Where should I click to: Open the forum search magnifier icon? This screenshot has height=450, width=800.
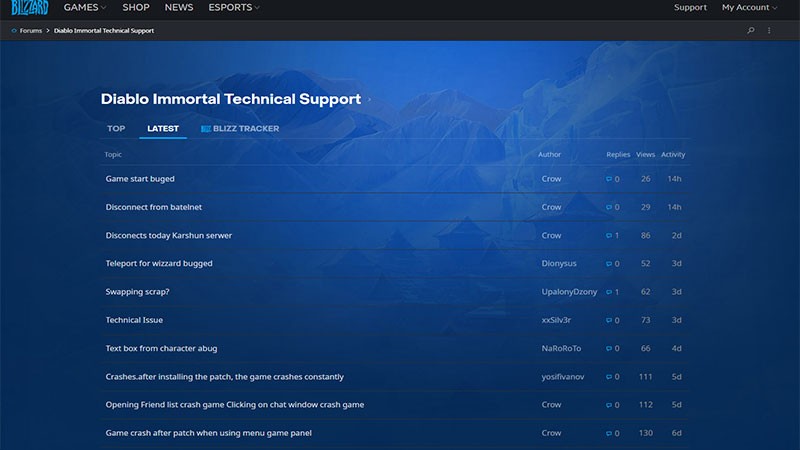click(751, 31)
